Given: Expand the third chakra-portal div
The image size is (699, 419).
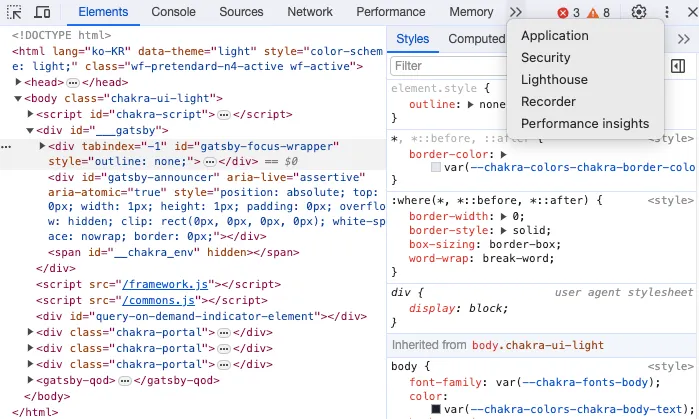Looking at the screenshot, I should point(30,364).
